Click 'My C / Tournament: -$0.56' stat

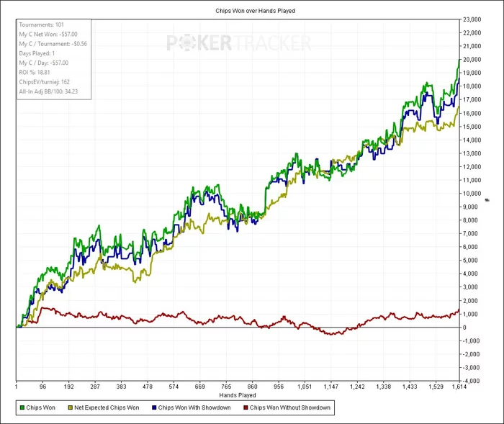pyautogui.click(x=53, y=44)
